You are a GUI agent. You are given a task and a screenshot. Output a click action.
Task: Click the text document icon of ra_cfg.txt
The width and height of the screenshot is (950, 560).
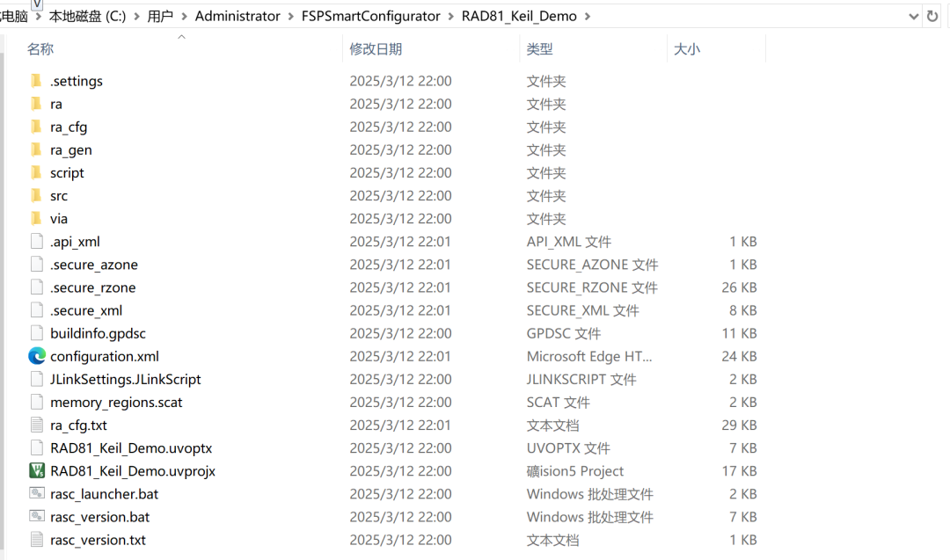point(37,425)
